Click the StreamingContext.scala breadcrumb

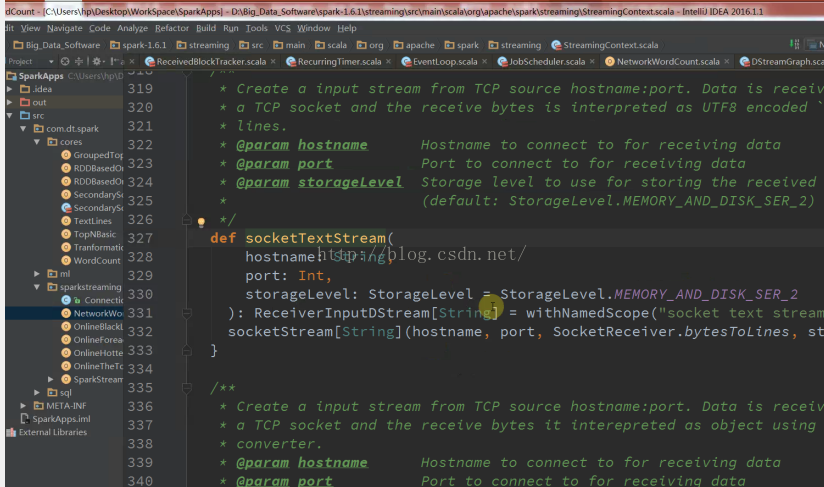605,45
